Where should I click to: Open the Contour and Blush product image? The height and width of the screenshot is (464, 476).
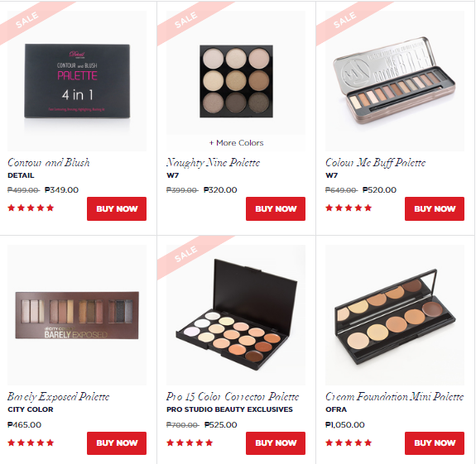(77, 81)
